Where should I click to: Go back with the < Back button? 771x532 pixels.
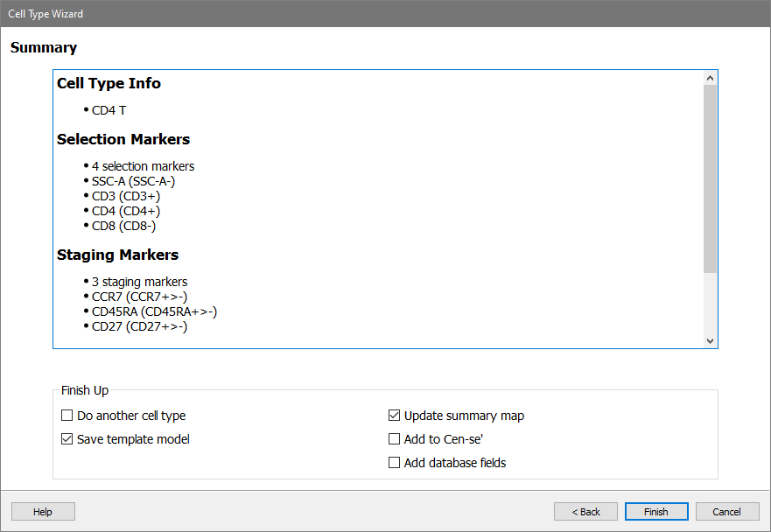[x=585, y=512]
